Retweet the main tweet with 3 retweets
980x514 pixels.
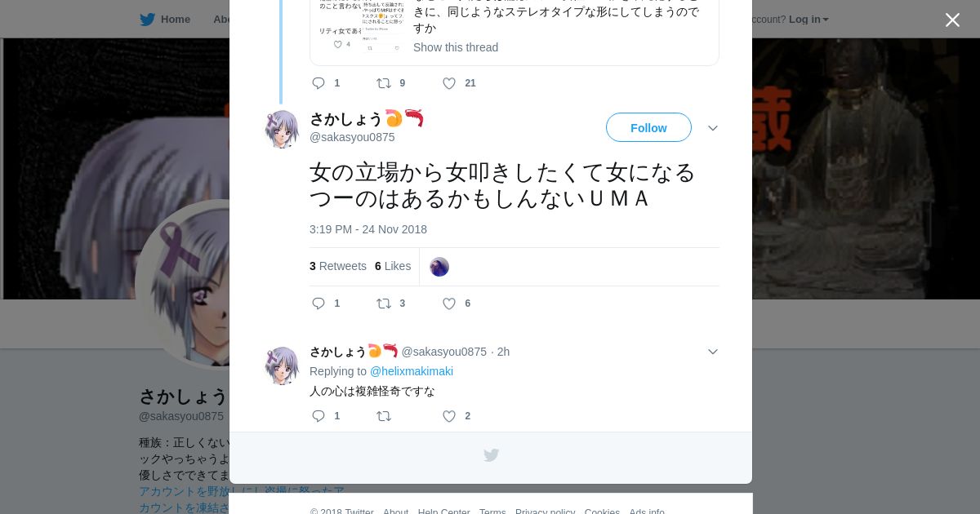pos(383,304)
